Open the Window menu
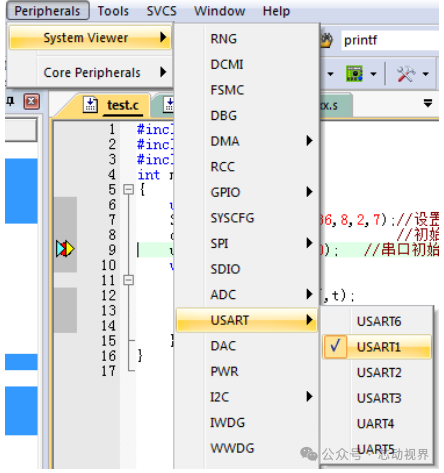This screenshot has height=473, width=444. [220, 11]
